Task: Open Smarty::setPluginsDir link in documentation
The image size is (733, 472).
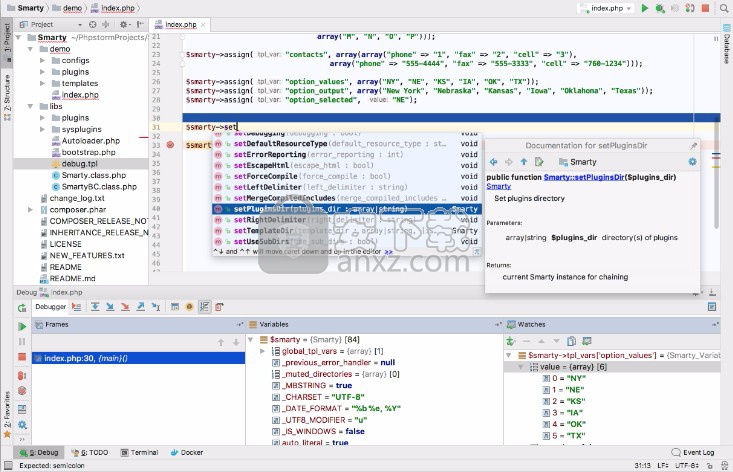Action: [x=584, y=177]
